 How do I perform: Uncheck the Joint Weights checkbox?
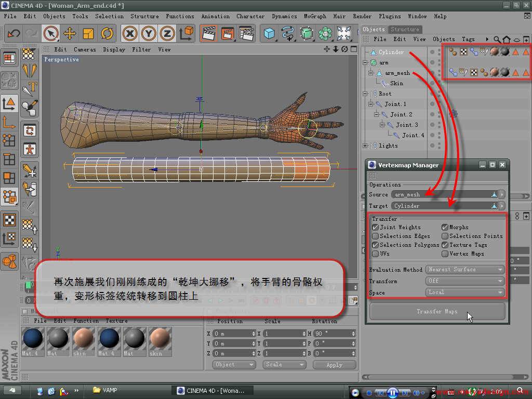(x=376, y=228)
